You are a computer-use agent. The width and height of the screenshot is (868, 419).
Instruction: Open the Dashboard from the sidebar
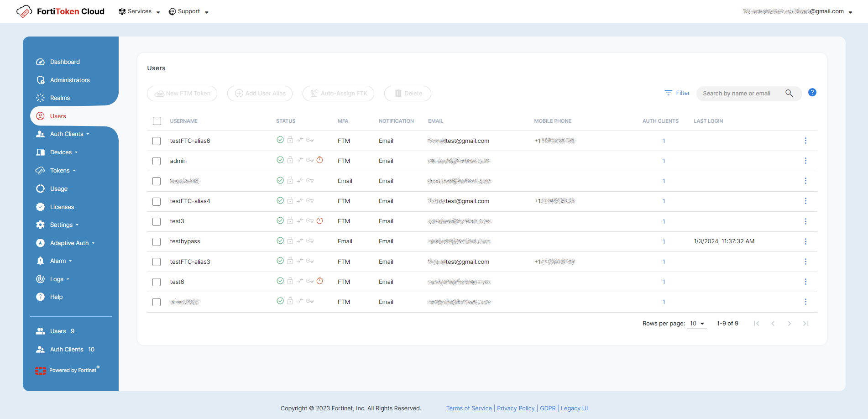click(x=64, y=62)
